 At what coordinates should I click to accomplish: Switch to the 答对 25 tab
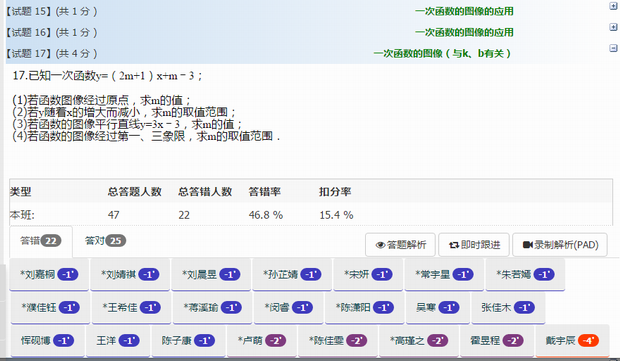(105, 241)
